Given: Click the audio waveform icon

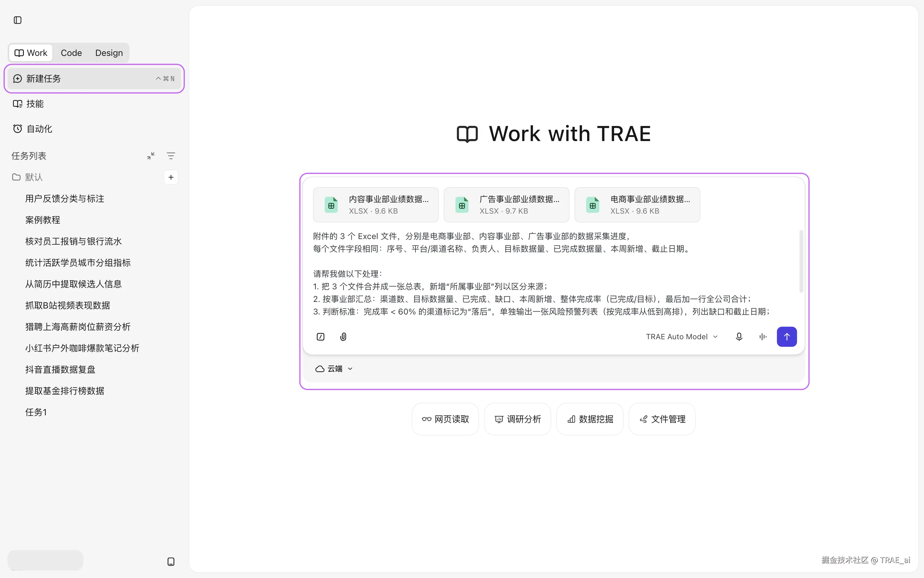Looking at the screenshot, I should [763, 337].
